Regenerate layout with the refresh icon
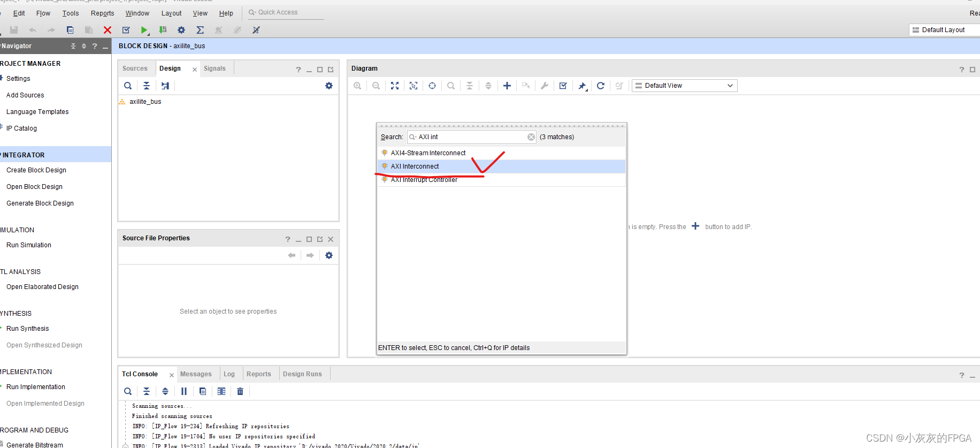Image resolution: width=980 pixels, height=448 pixels. (601, 86)
